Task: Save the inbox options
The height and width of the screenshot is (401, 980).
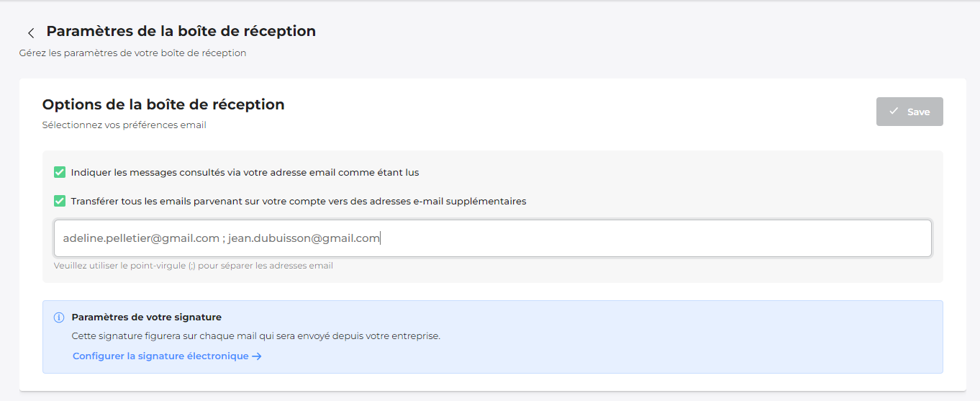Action: point(909,112)
